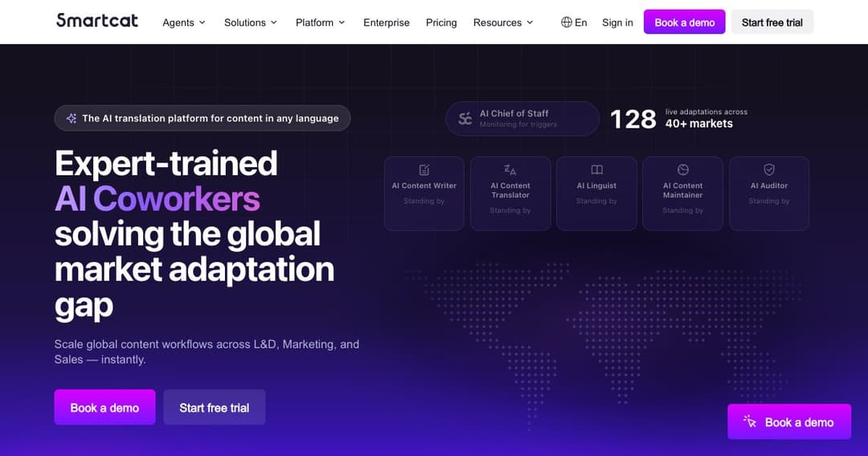Click the Smartcat logo

97,21
